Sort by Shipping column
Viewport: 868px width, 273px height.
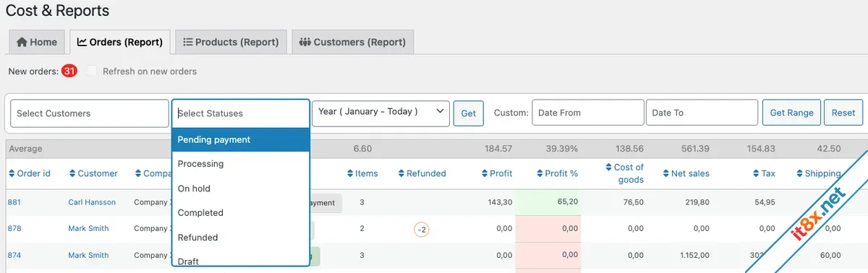click(x=819, y=173)
